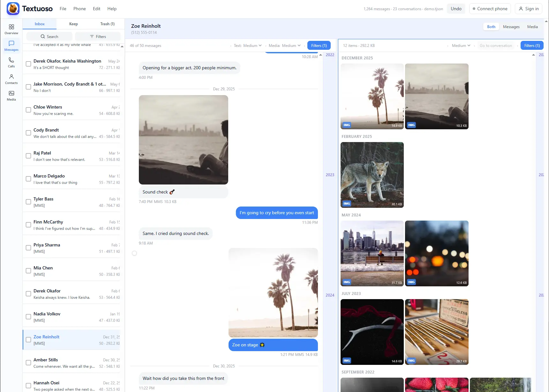Click the Undo button

[x=456, y=9]
